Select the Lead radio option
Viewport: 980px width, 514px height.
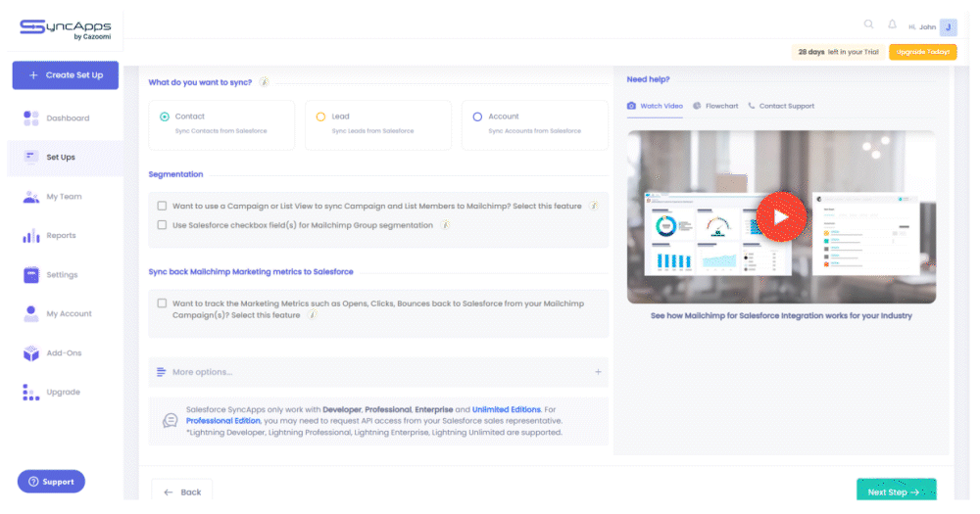[320, 117]
